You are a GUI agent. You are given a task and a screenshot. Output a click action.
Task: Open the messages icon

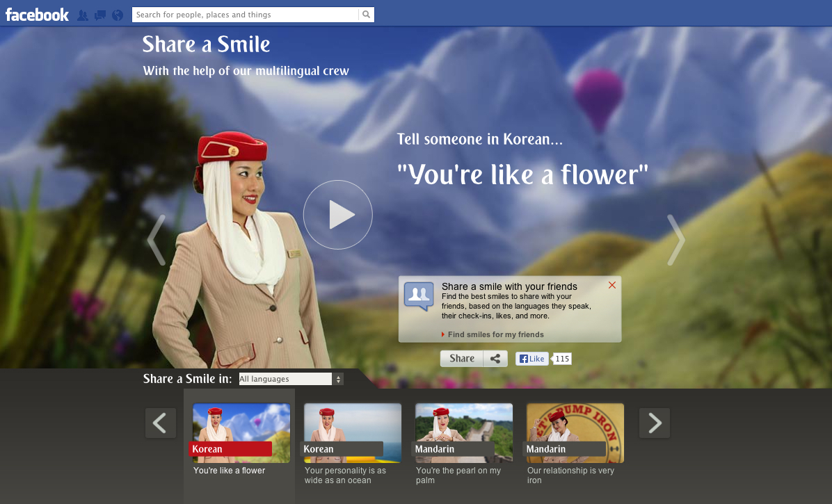click(x=99, y=15)
